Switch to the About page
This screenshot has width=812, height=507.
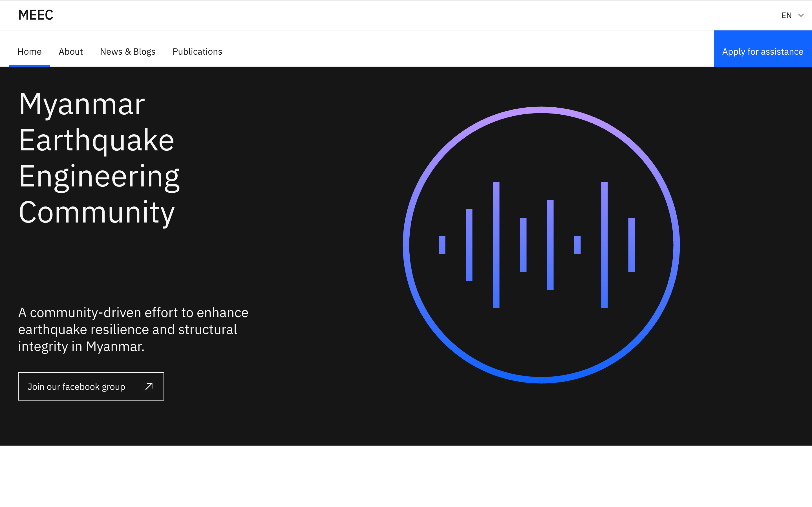[70, 52]
